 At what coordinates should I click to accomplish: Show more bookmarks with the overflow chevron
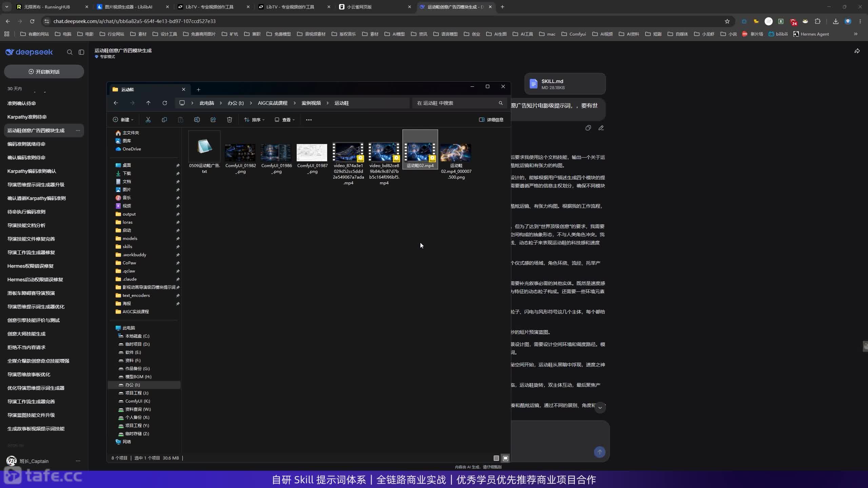tap(855, 34)
